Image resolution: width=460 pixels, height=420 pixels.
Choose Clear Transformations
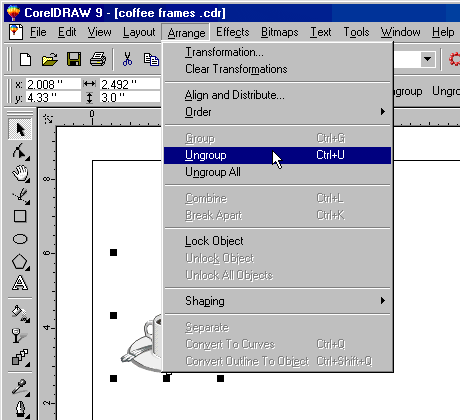click(x=277, y=69)
